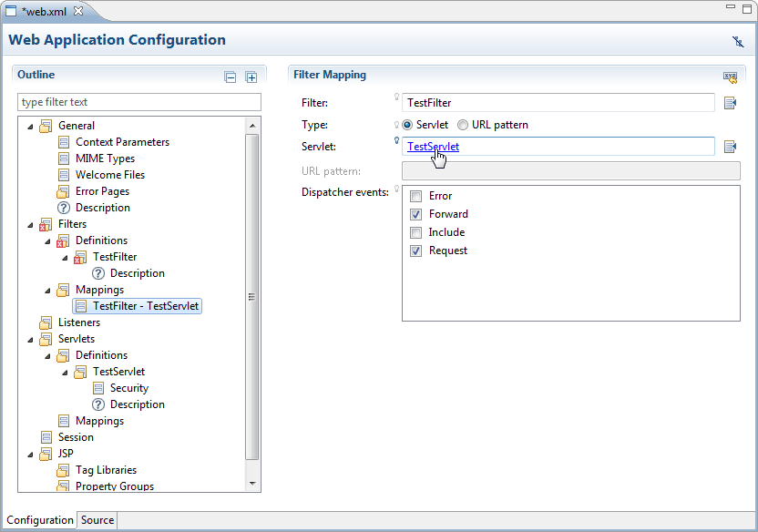
Task: Select Description under TestServlet in tree
Action: [x=138, y=404]
